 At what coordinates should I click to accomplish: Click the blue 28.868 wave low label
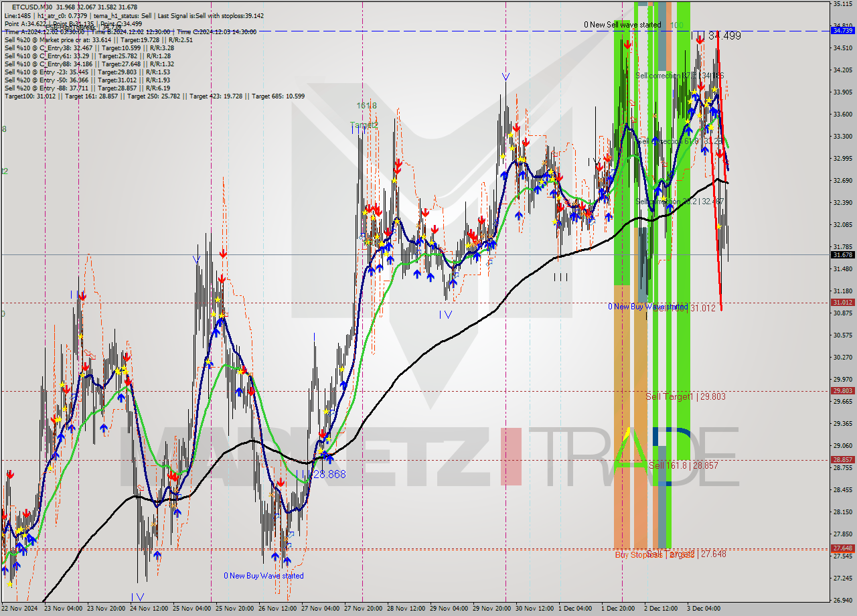click(329, 474)
